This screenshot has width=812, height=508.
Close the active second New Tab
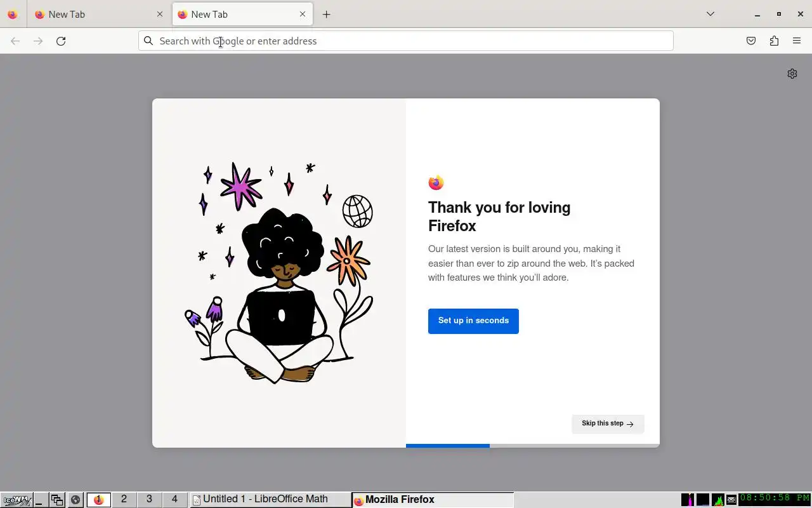point(303,14)
